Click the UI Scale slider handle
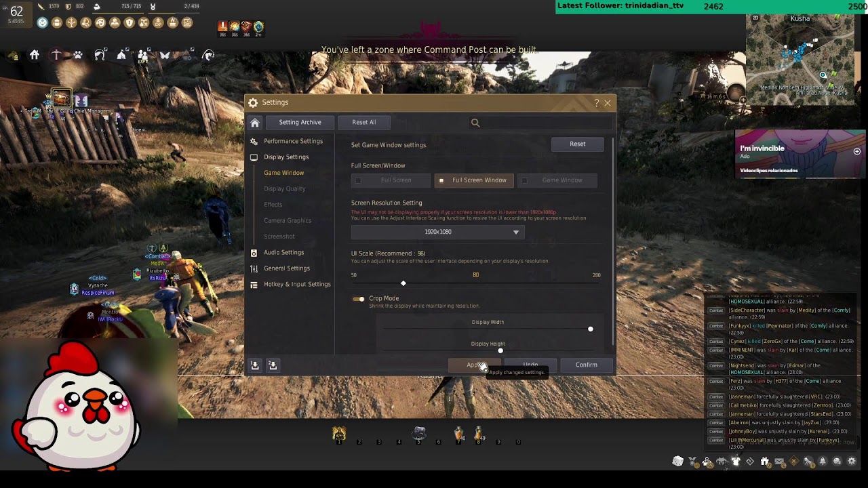 (x=403, y=283)
